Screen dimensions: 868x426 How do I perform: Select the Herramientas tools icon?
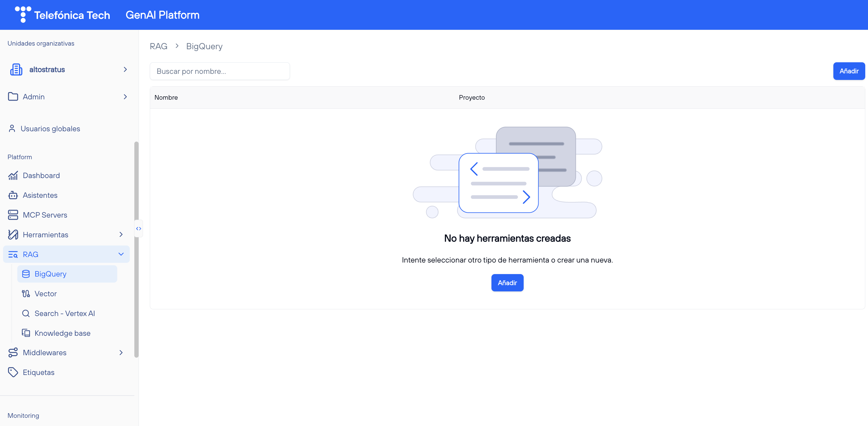(x=13, y=234)
